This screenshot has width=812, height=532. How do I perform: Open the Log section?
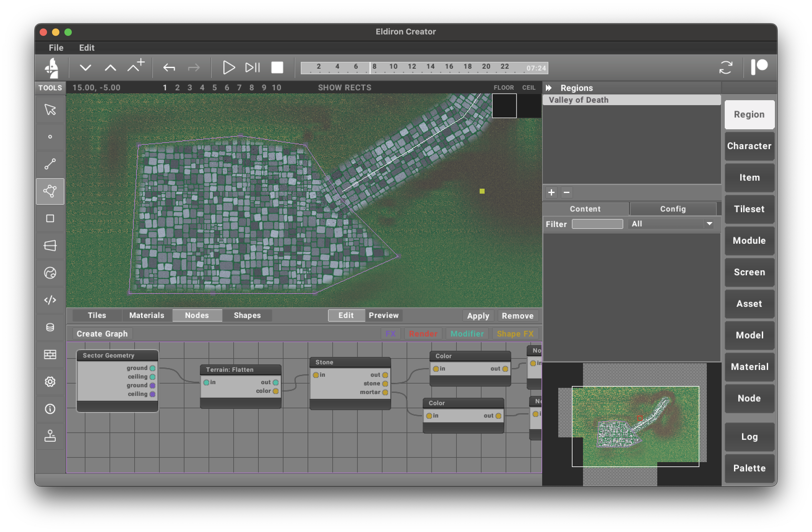pyautogui.click(x=749, y=437)
